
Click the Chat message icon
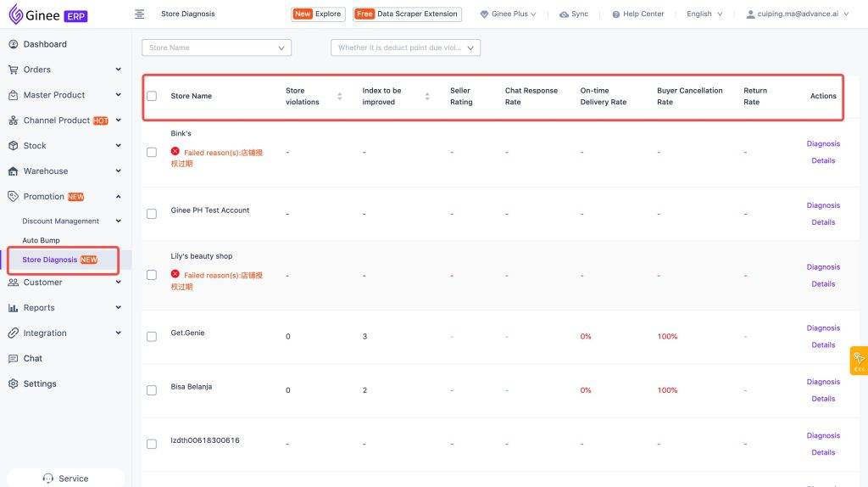pos(14,359)
